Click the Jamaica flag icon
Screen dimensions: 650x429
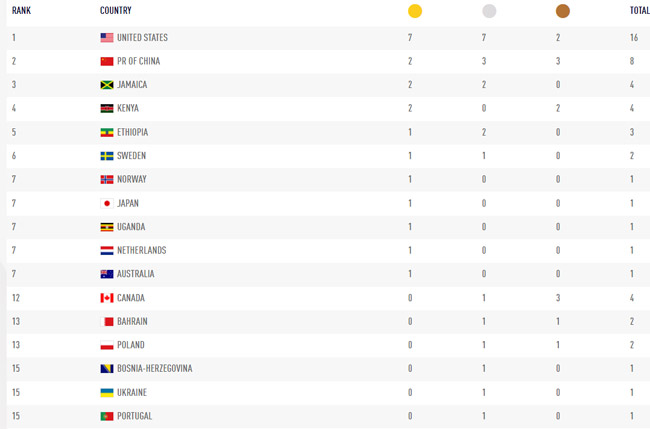tap(107, 85)
